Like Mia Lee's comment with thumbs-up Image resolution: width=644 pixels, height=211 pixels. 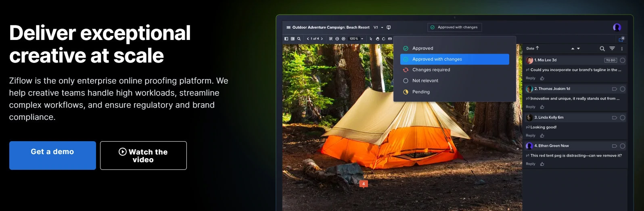(542, 78)
